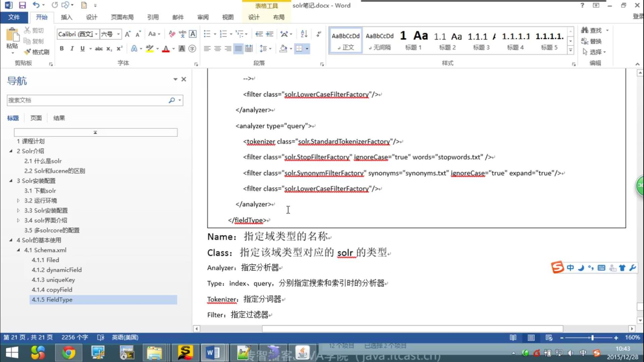Open the font color dropdown arrow
This screenshot has height=362, width=644.
click(173, 49)
